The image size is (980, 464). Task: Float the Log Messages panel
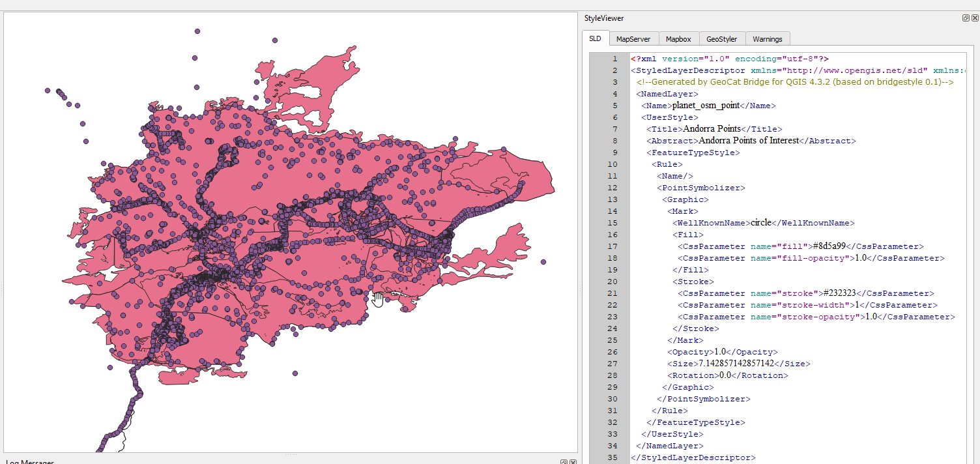click(564, 462)
